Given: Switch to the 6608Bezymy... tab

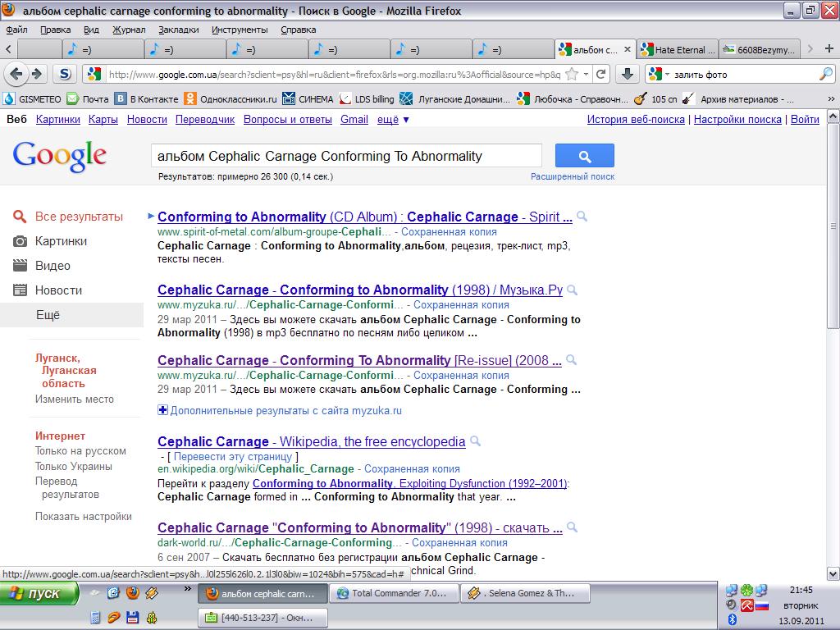Looking at the screenshot, I should click(x=759, y=50).
